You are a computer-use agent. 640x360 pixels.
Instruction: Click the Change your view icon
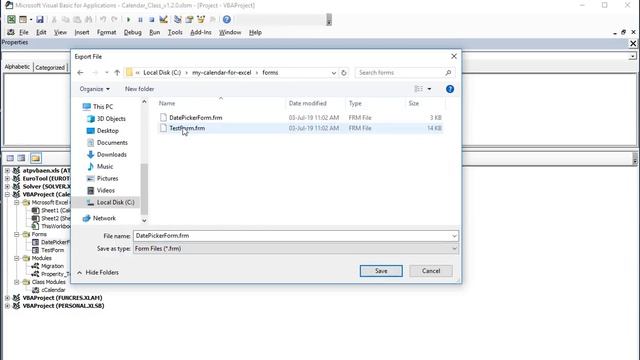point(418,89)
